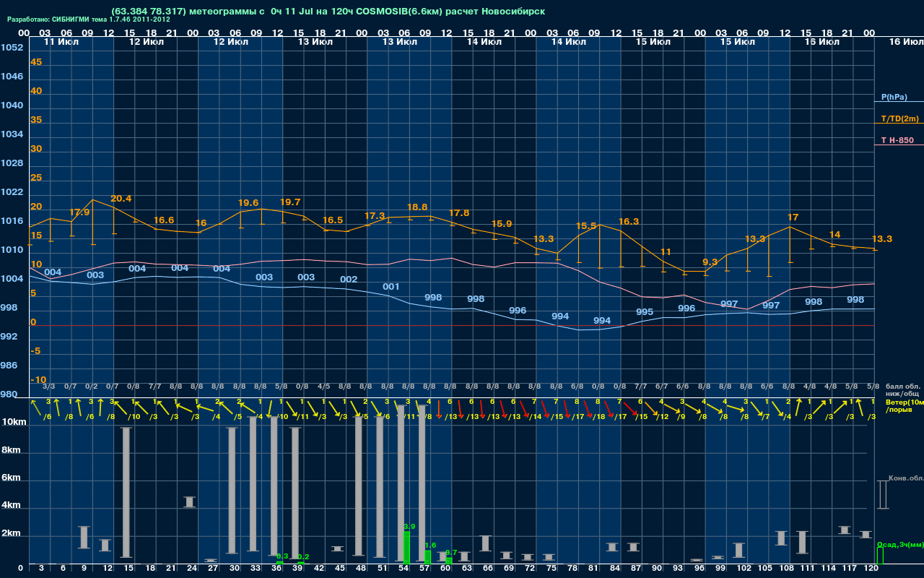Click hour 117 on the bottom axis
The image size is (924, 578).
(x=850, y=569)
